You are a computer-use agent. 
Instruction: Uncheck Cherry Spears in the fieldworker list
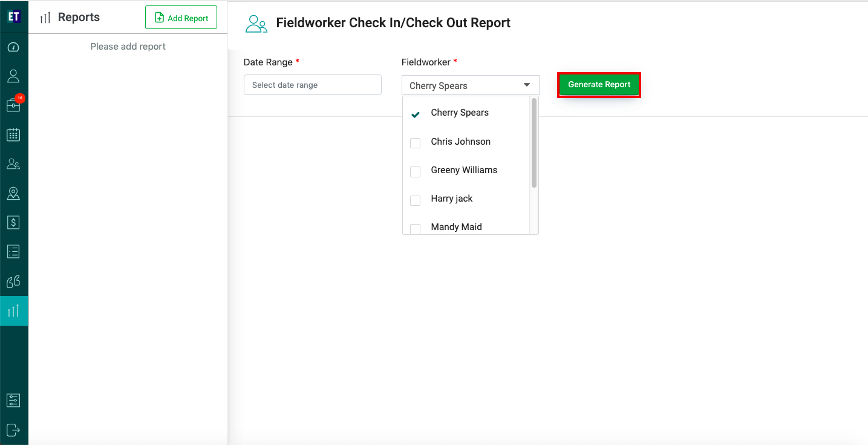click(416, 114)
